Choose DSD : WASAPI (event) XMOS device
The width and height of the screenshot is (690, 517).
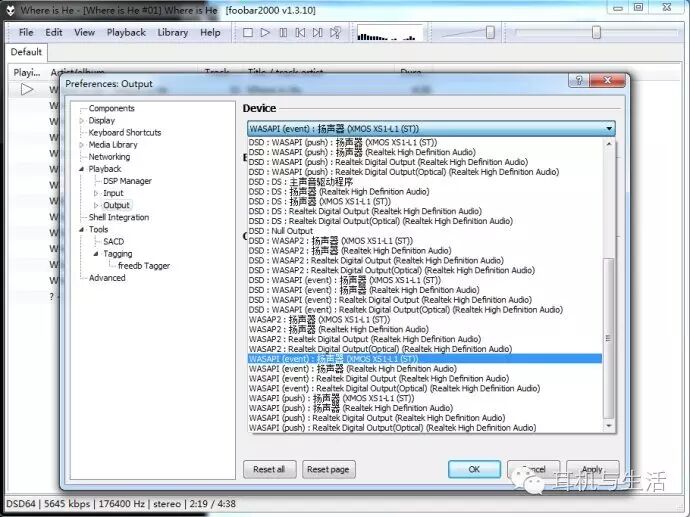(x=425, y=280)
